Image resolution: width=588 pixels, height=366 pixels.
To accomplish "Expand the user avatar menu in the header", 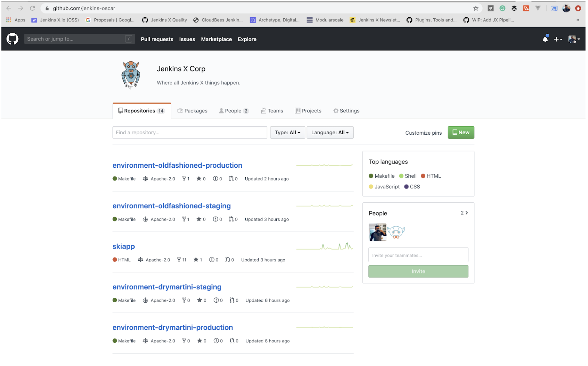I will coord(574,39).
